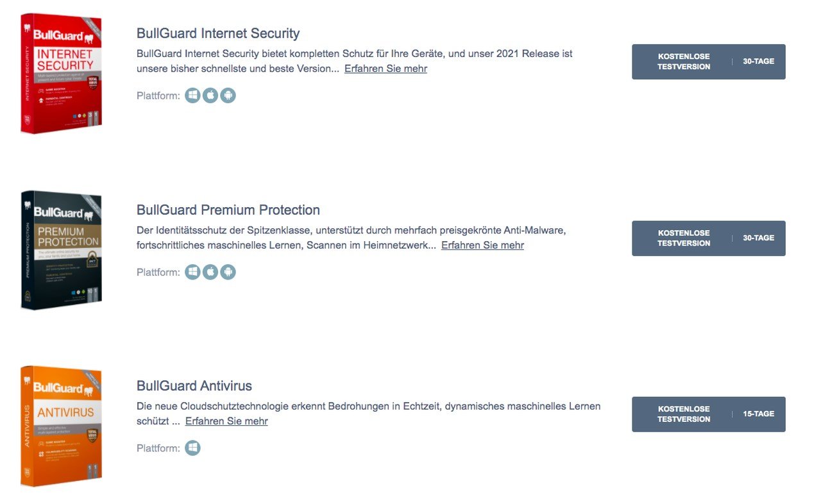The width and height of the screenshot is (821, 504).
Task: Click Android platform icon for Premium Protection
Action: (x=228, y=272)
